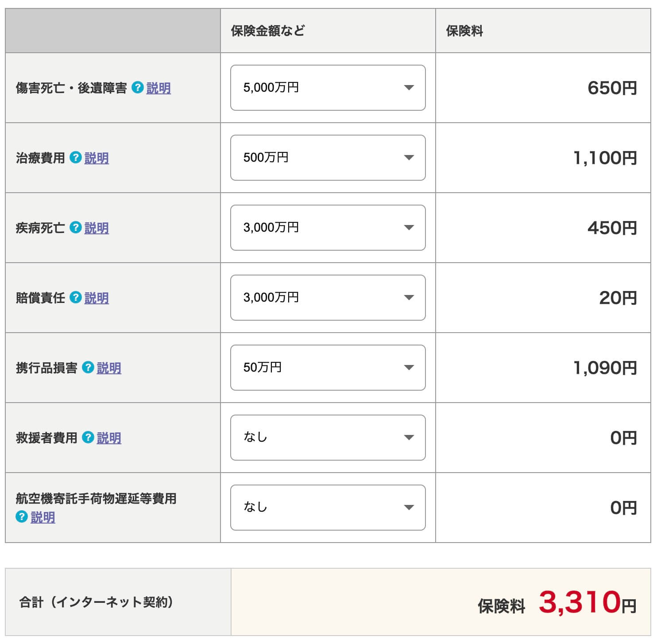The width and height of the screenshot is (657, 644).
Task: Open 治療費用 dropdown showing 500万円
Action: [328, 158]
